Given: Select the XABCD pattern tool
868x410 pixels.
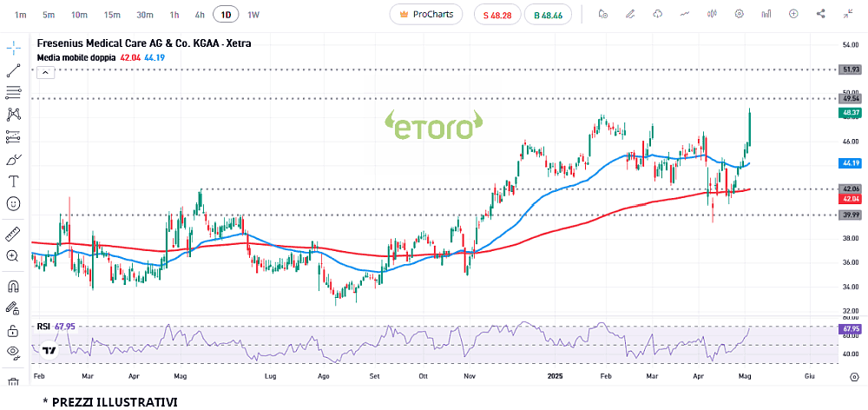Looking at the screenshot, I should (x=13, y=115).
